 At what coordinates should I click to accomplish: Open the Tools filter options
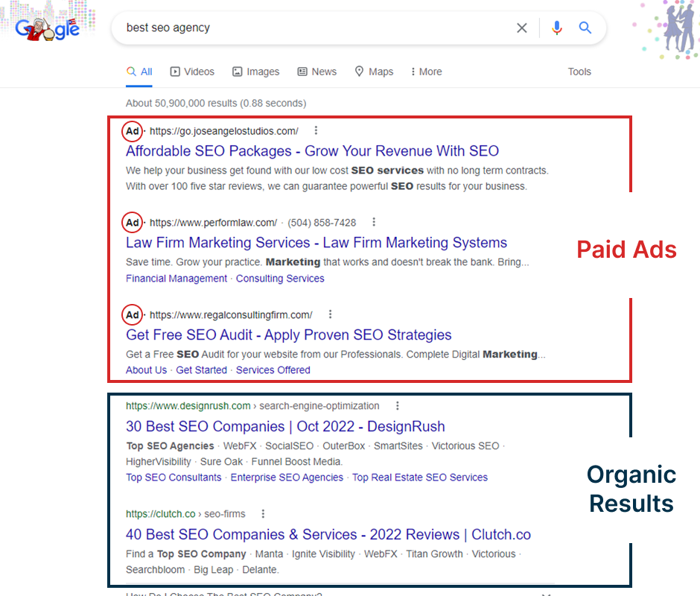(x=579, y=72)
